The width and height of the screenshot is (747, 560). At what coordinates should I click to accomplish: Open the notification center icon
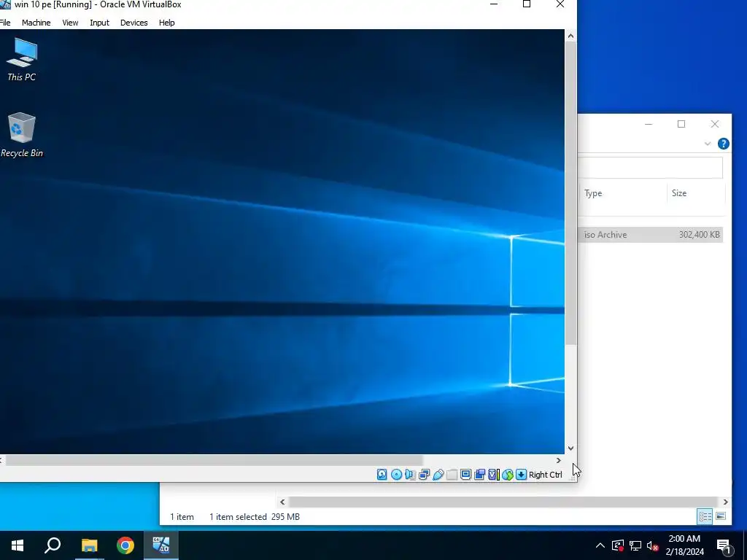click(x=724, y=547)
